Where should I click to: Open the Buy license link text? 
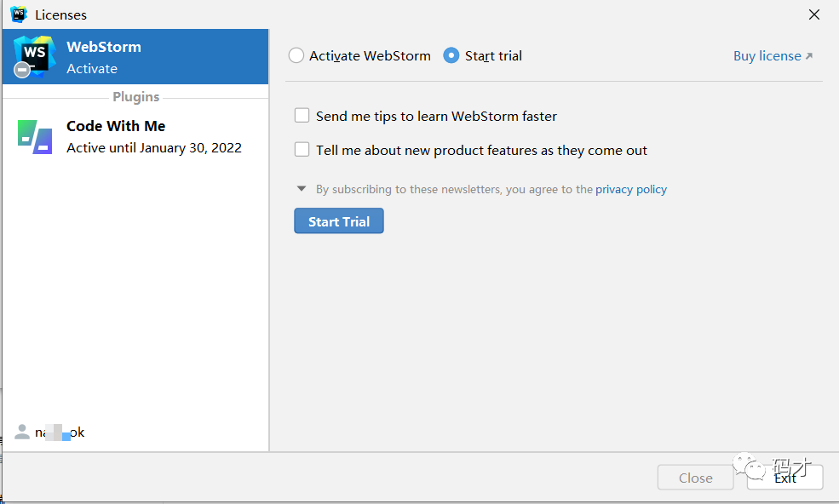coord(767,56)
